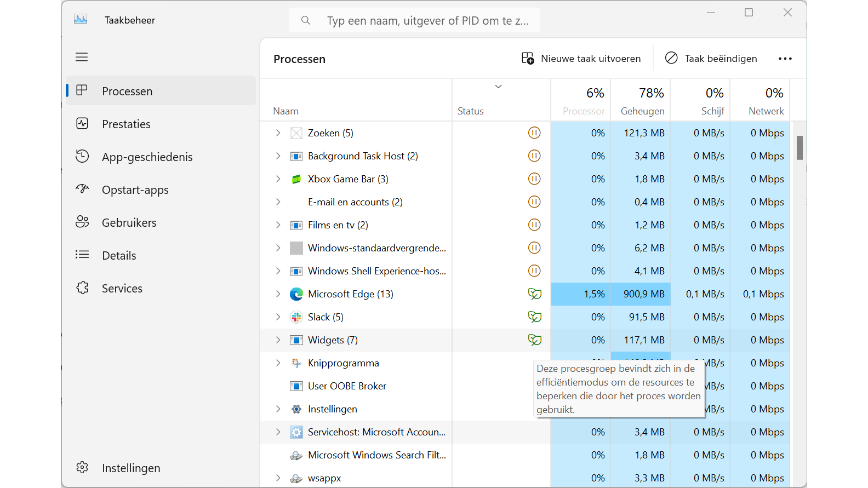This screenshot has width=868, height=488.
Task: Open the more options ellipsis menu
Action: click(x=785, y=59)
